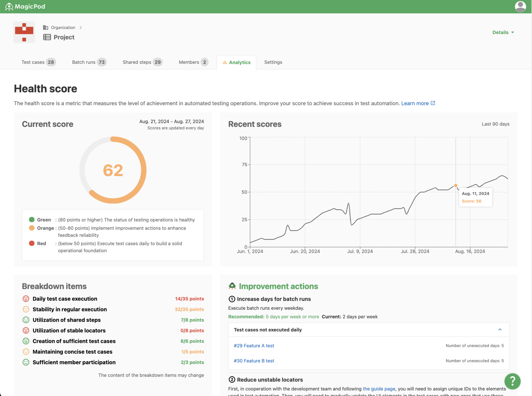Collapse Test cases not executed daily section
Image resolution: width=532 pixels, height=396 pixels.
(500, 330)
